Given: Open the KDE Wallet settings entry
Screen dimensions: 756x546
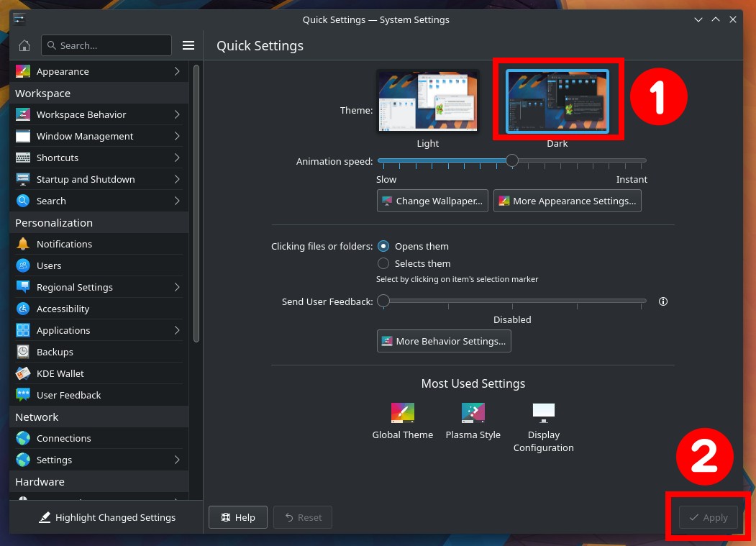Looking at the screenshot, I should tap(99, 373).
